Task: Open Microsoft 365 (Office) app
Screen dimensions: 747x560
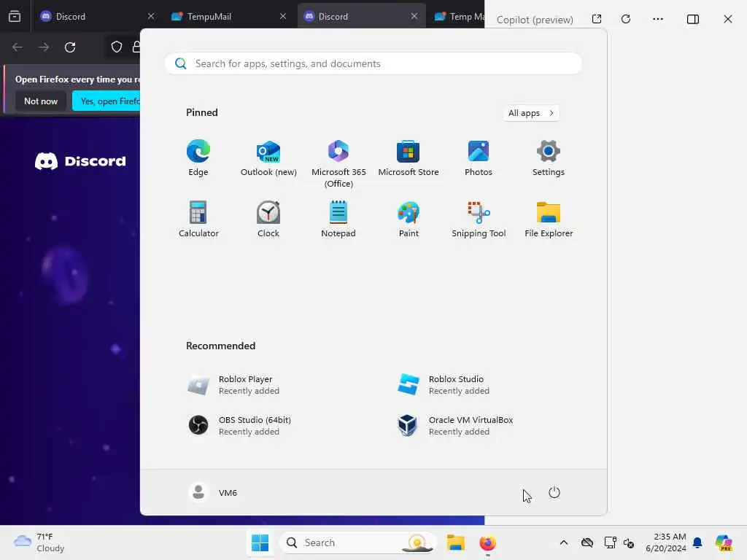Action: click(x=338, y=164)
